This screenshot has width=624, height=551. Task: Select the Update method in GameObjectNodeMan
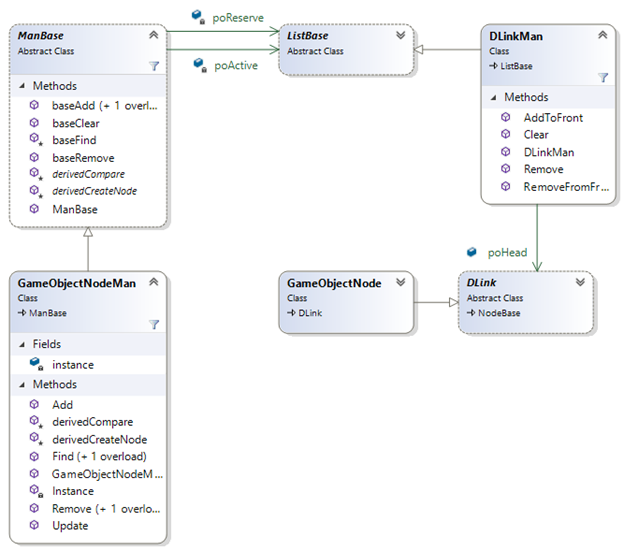(70, 526)
